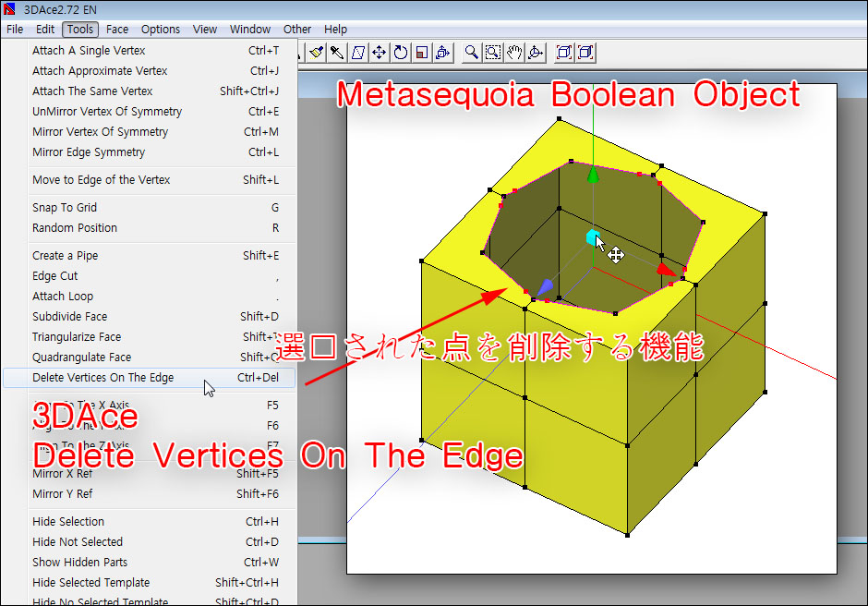Select Mirror Edge Symmetry
This screenshot has width=868, height=606.
[x=149, y=152]
